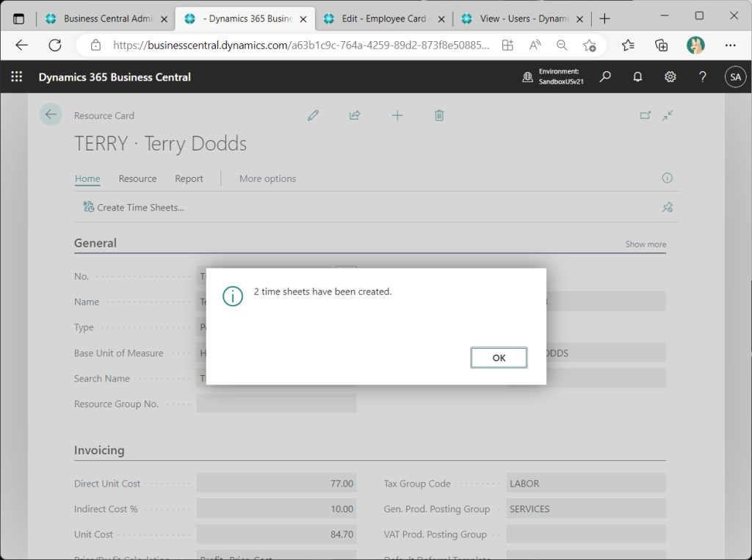Viewport: 752px width, 560px height.
Task: Collapse the General section heading
Action: pyautogui.click(x=95, y=243)
